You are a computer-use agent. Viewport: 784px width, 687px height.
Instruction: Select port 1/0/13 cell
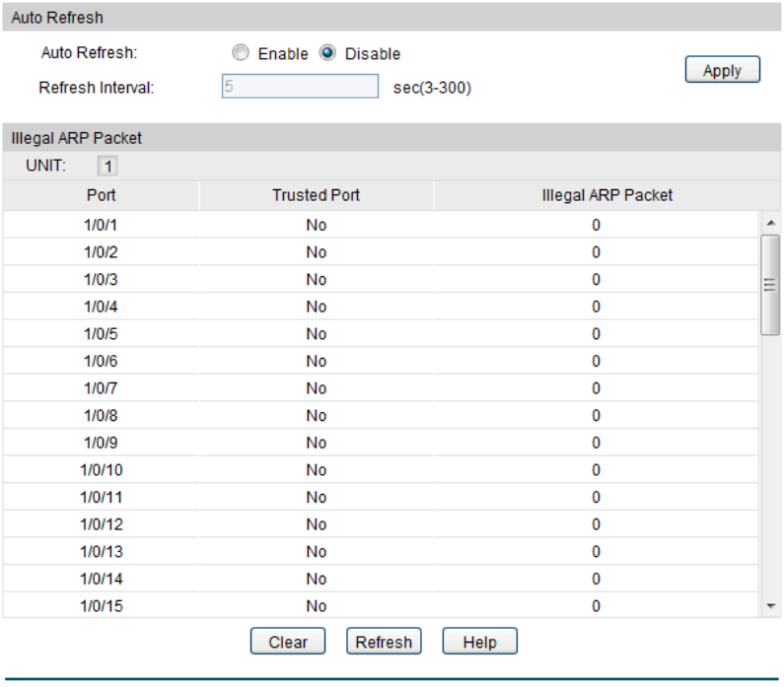[x=101, y=552]
